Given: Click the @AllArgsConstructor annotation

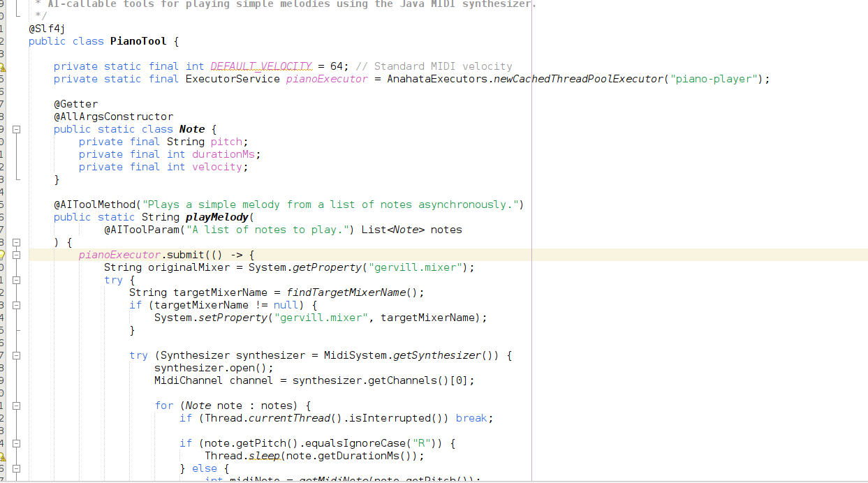Looking at the screenshot, I should click(x=113, y=117).
